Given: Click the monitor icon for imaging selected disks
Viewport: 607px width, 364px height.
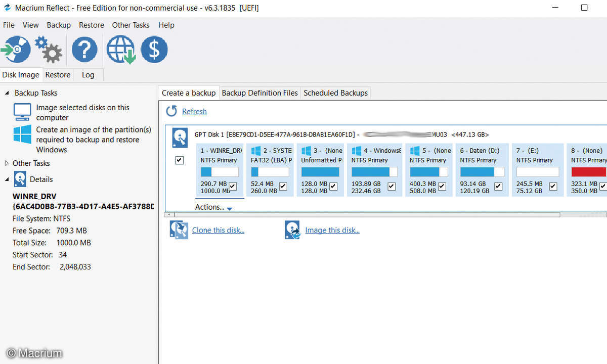Looking at the screenshot, I should click(x=22, y=112).
